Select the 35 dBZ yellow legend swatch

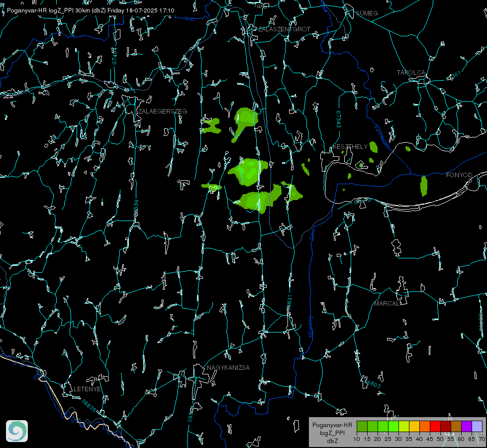coord(414,426)
